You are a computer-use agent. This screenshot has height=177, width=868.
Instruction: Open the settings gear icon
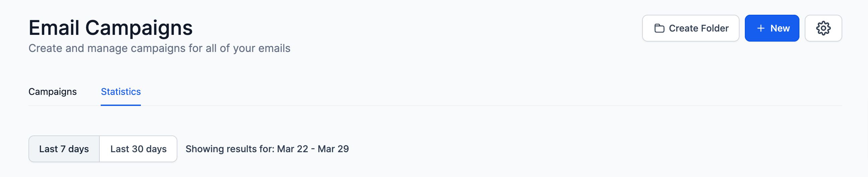point(823,28)
